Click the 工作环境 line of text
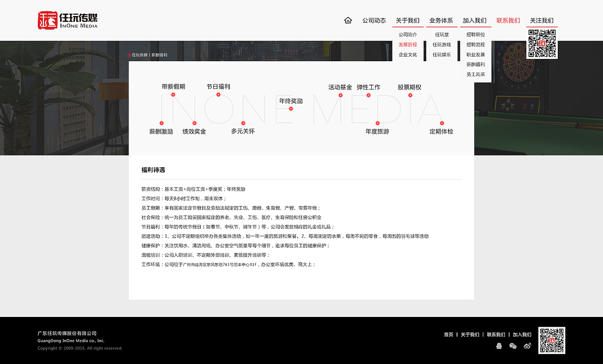The height and width of the screenshot is (364, 603). (228, 264)
